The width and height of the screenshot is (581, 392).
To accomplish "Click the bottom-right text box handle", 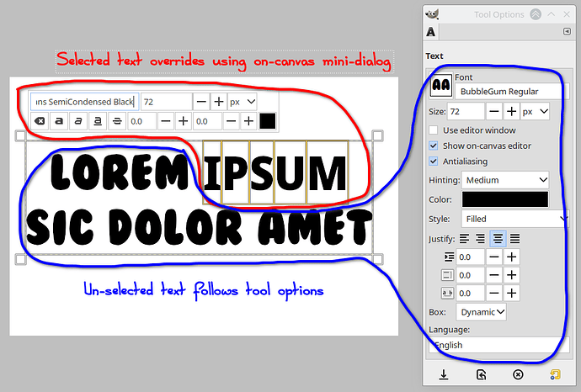I will (377, 259).
